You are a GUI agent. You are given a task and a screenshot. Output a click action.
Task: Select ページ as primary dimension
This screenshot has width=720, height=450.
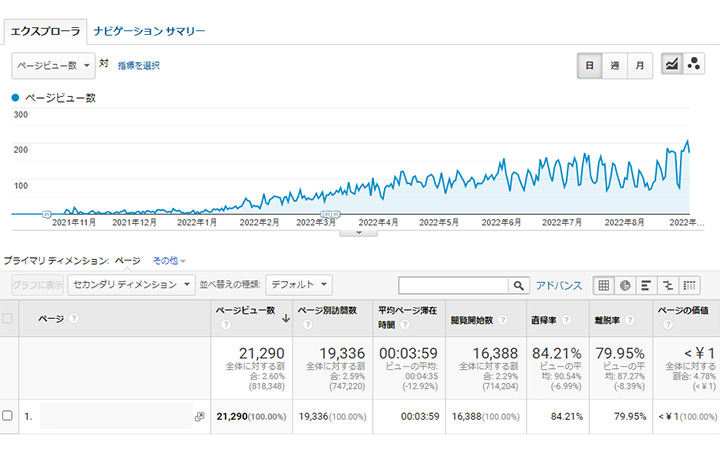[127, 261]
